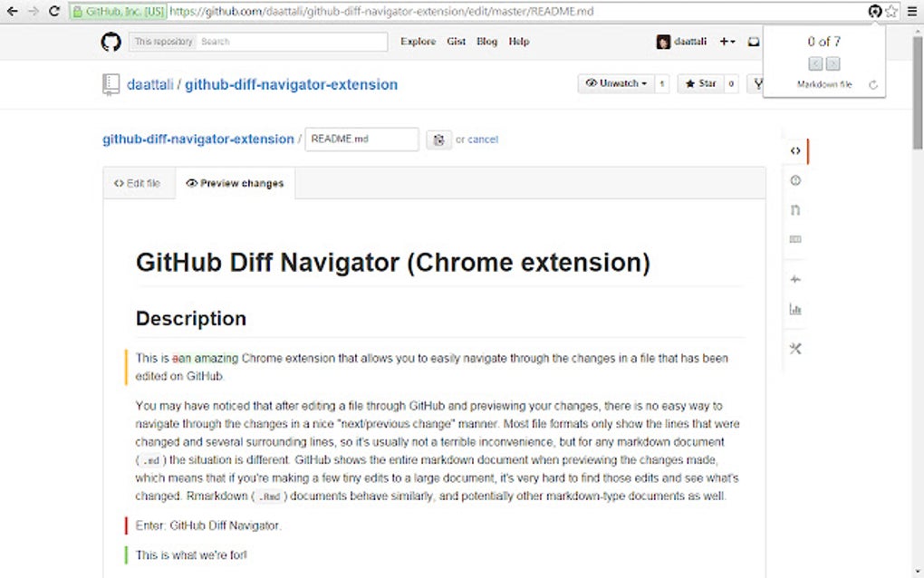Image resolution: width=924 pixels, height=578 pixels.
Task: Open repository Settings via the tools icon
Action: [x=794, y=348]
